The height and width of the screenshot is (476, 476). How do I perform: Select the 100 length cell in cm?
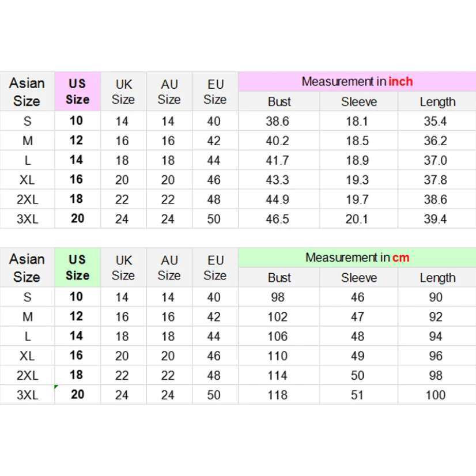[x=436, y=395]
